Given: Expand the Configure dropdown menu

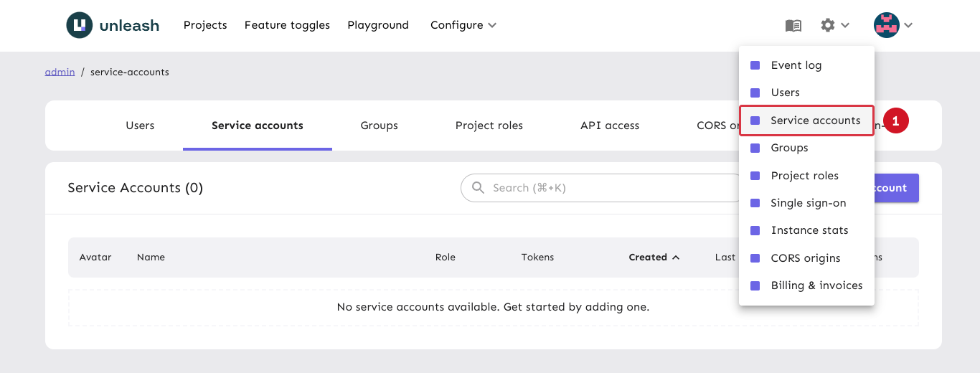Looking at the screenshot, I should (463, 25).
